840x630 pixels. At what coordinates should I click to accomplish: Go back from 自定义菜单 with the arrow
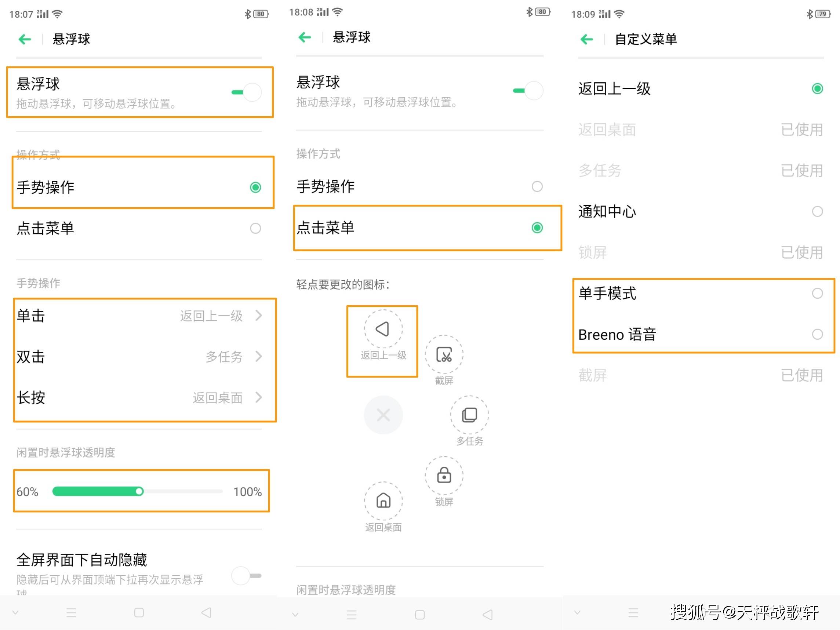[586, 39]
